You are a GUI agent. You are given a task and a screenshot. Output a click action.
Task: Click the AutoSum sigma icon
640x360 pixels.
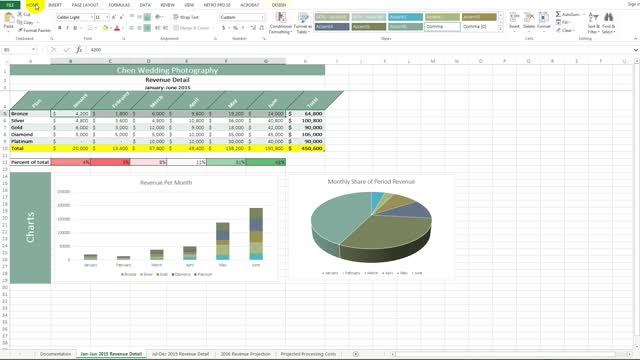click(x=558, y=14)
